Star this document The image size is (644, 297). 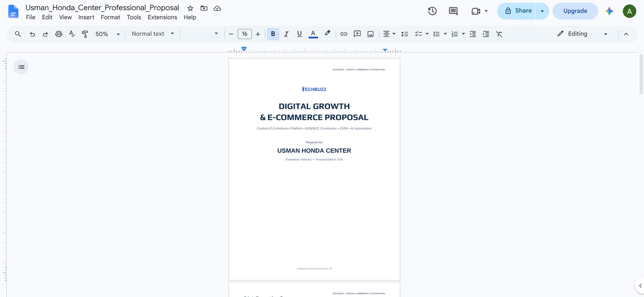(x=190, y=8)
